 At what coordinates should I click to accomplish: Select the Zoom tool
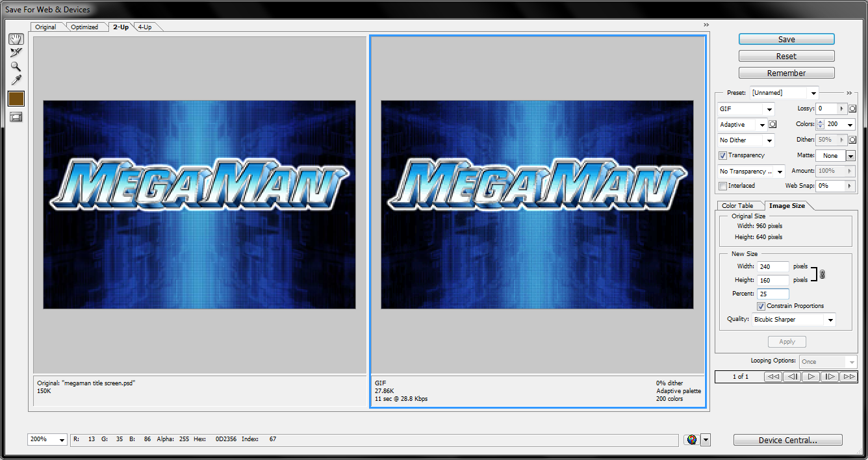pos(16,66)
